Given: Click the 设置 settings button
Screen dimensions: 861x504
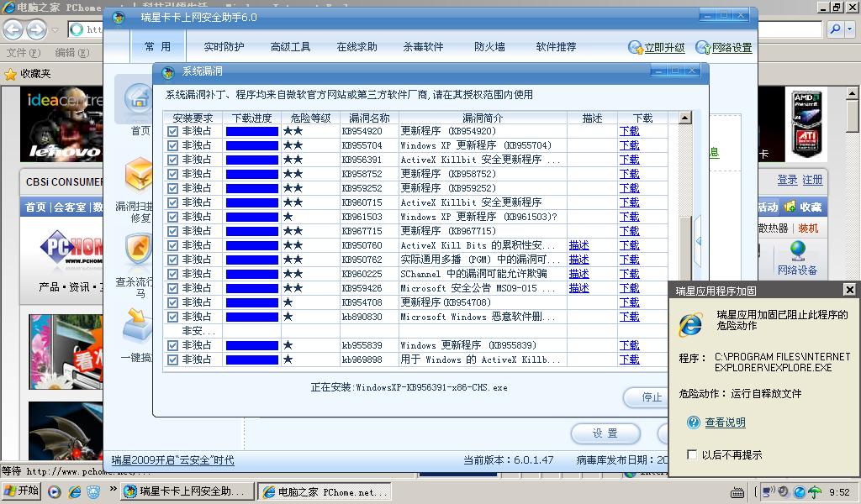Looking at the screenshot, I should 605,433.
